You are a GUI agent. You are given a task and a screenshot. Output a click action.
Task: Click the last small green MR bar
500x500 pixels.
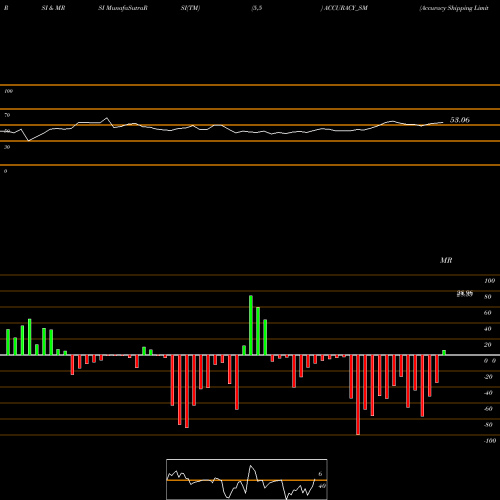click(444, 353)
